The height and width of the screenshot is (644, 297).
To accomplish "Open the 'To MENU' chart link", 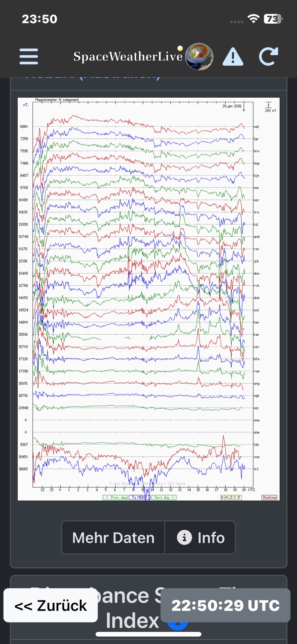I will (139, 497).
